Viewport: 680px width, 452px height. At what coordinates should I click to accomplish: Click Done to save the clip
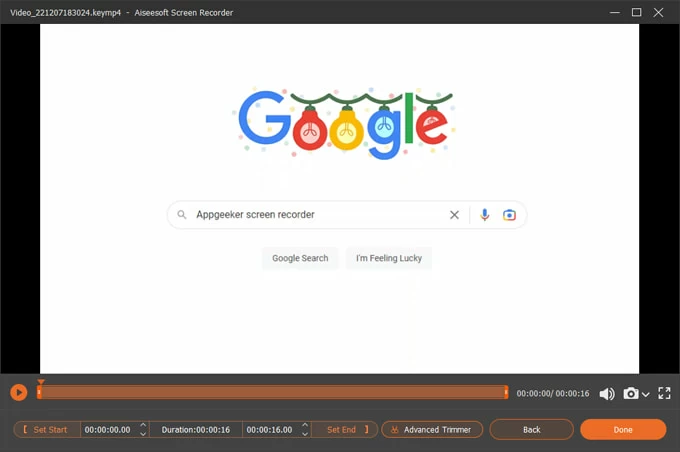coord(623,429)
